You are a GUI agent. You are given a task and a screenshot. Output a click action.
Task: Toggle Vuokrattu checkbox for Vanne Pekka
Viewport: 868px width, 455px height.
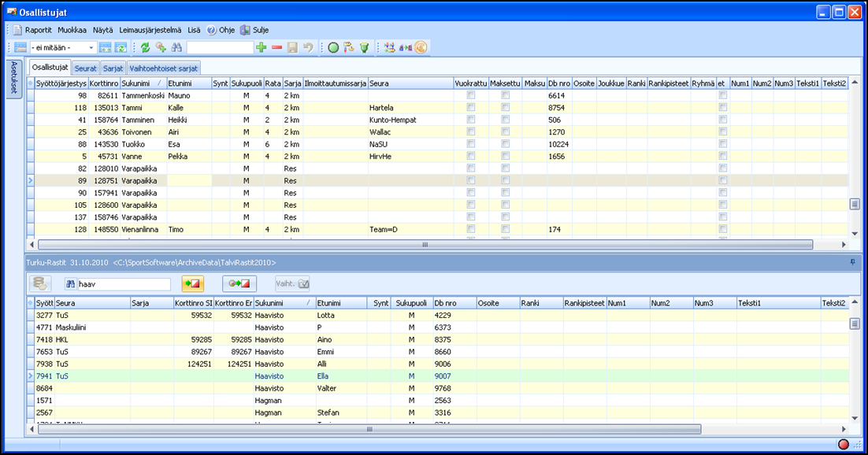click(x=471, y=156)
